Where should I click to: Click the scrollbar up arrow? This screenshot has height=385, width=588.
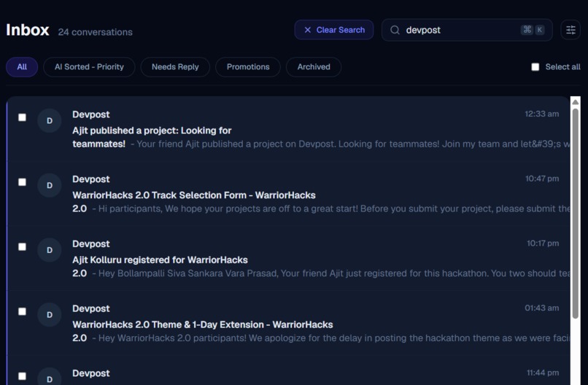(x=576, y=102)
